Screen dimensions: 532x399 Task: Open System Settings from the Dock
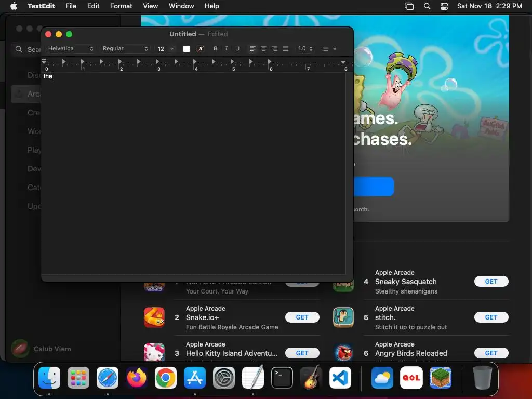[x=224, y=378]
